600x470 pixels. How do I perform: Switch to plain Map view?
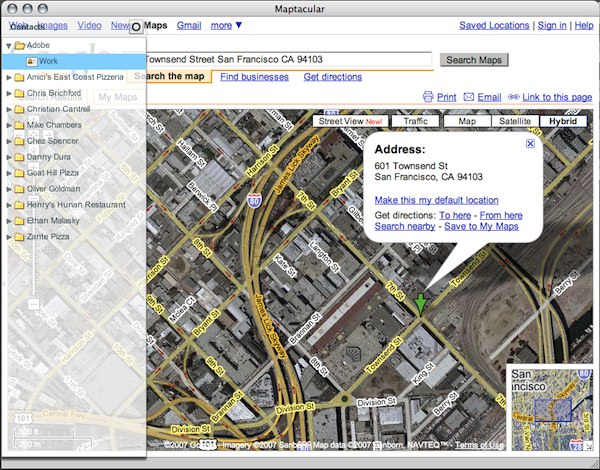[467, 121]
